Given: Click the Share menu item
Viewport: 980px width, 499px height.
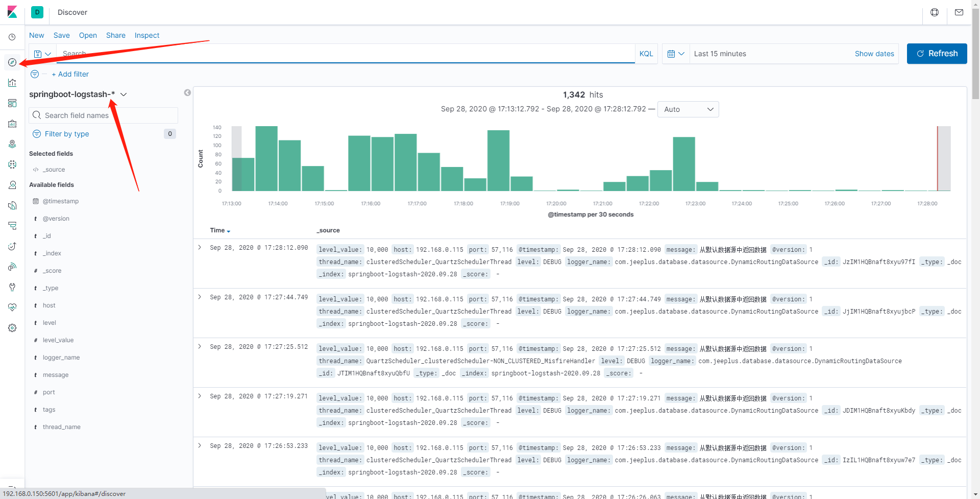Looking at the screenshot, I should tap(116, 35).
